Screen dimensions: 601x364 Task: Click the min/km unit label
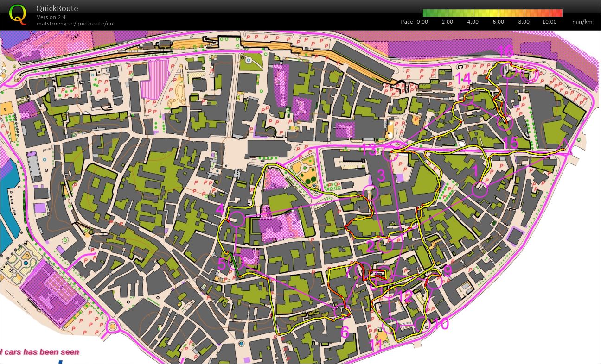click(x=582, y=22)
